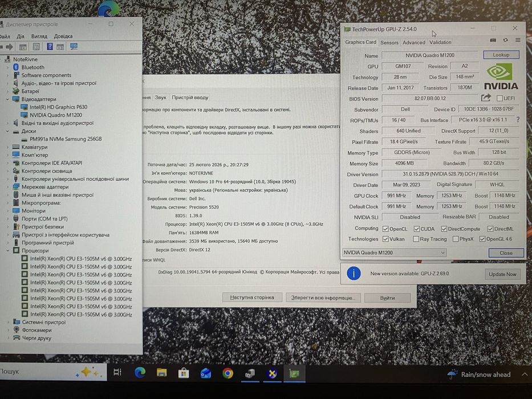Toggle the UEFI checkbox in GPU-Z

tap(499, 99)
